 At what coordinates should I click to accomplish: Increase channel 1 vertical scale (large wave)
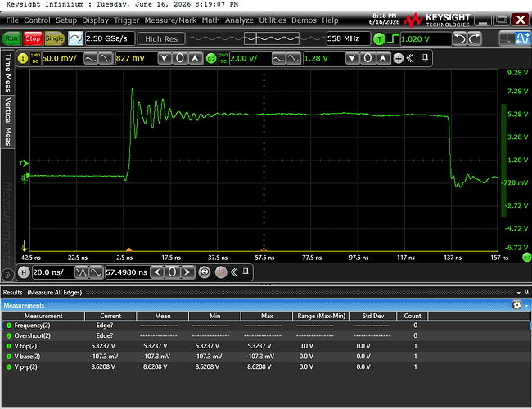[90, 58]
